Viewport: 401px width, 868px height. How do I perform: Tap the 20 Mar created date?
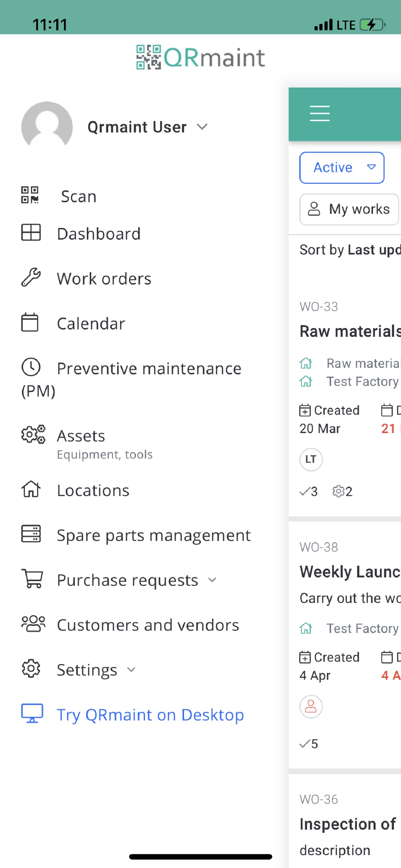coord(320,429)
